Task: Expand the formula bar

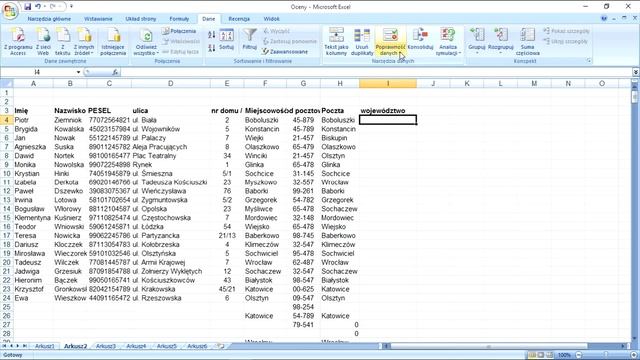Action: point(636,72)
